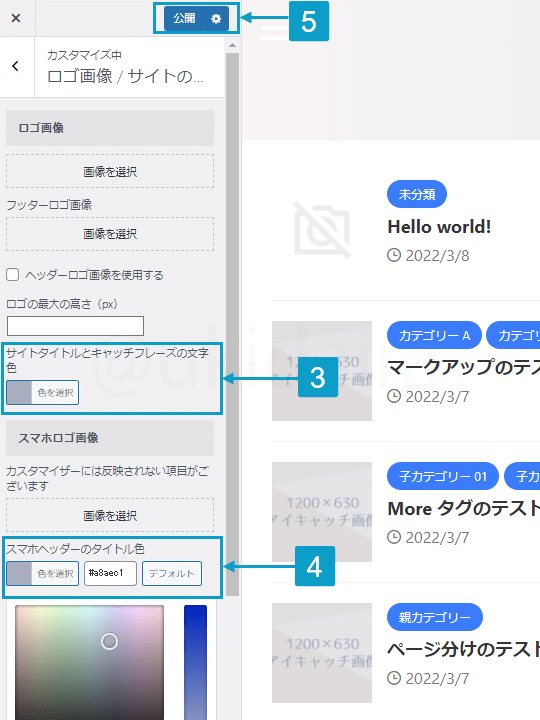The width and height of the screenshot is (540, 720).
Task: Click the ロゴ画像 / サイトの... panel title
Action: [x=125, y=76]
